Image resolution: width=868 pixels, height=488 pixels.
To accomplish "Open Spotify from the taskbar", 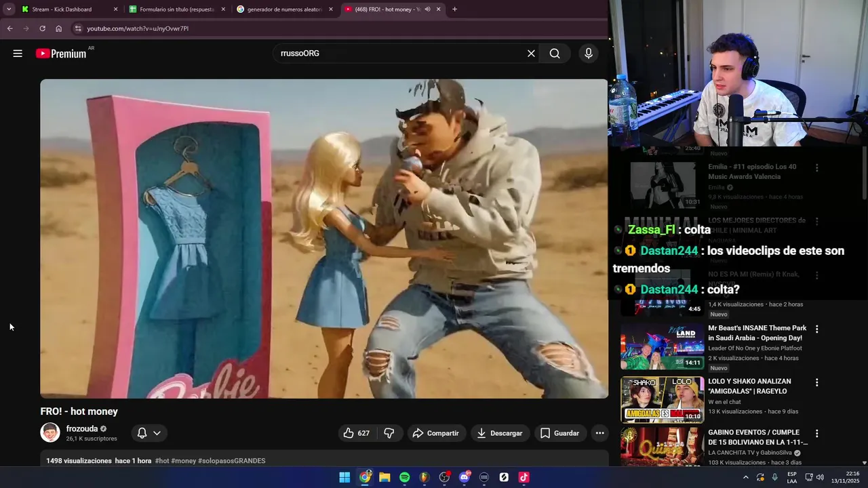I will (x=404, y=477).
